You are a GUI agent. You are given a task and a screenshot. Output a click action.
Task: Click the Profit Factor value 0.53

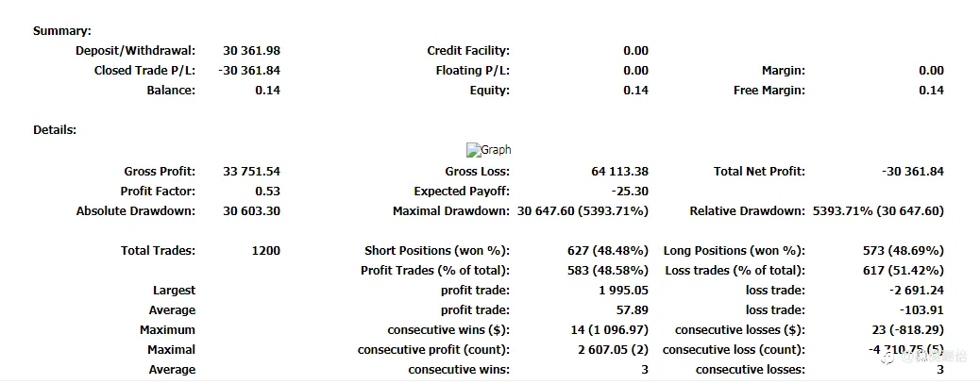point(267,192)
